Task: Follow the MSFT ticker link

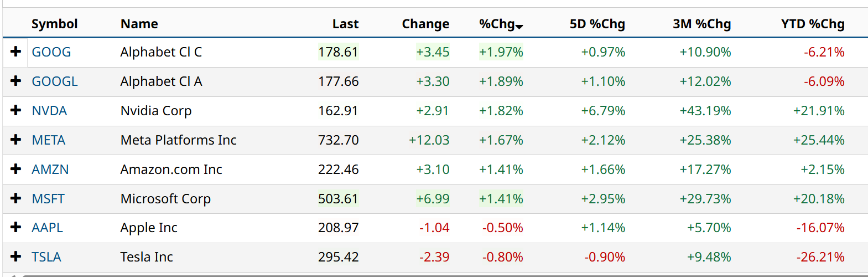Action: [48, 199]
